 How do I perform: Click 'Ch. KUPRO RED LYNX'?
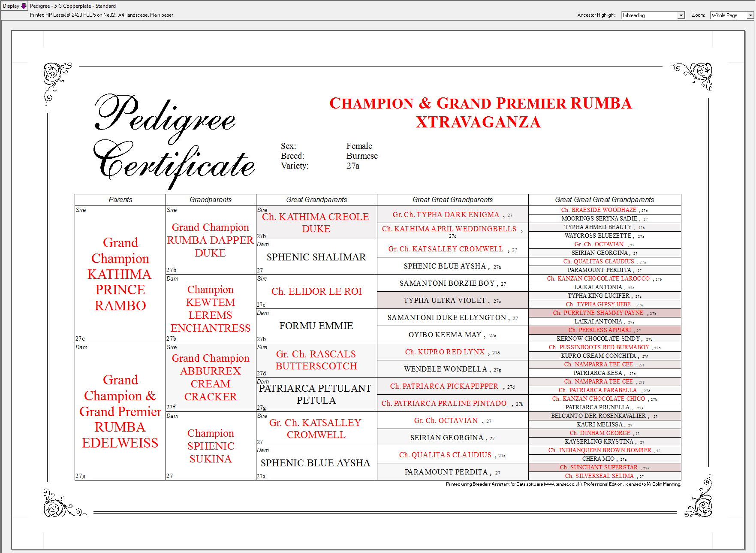coord(453,352)
